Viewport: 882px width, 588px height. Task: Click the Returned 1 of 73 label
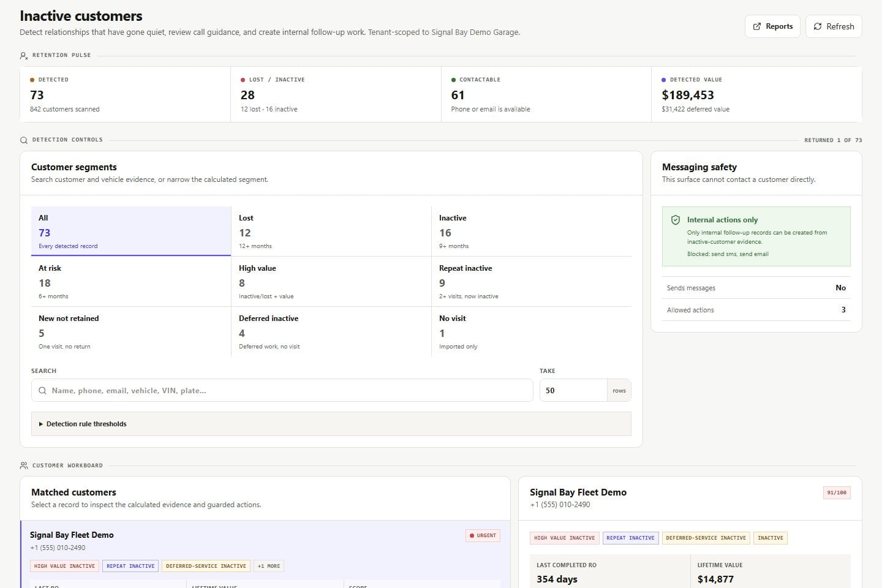click(x=833, y=140)
